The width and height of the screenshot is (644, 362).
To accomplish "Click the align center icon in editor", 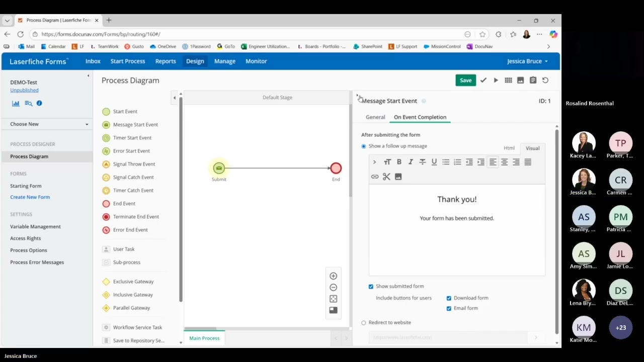I will pyautogui.click(x=504, y=162).
